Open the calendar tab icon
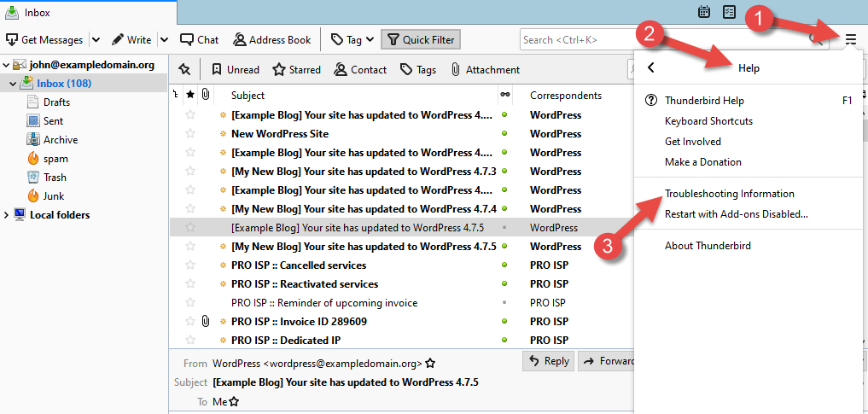The width and height of the screenshot is (868, 414). (x=704, y=12)
